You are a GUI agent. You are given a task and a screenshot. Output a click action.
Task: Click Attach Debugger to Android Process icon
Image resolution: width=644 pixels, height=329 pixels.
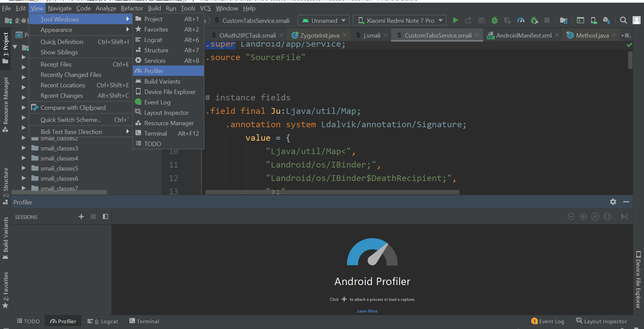point(534,20)
